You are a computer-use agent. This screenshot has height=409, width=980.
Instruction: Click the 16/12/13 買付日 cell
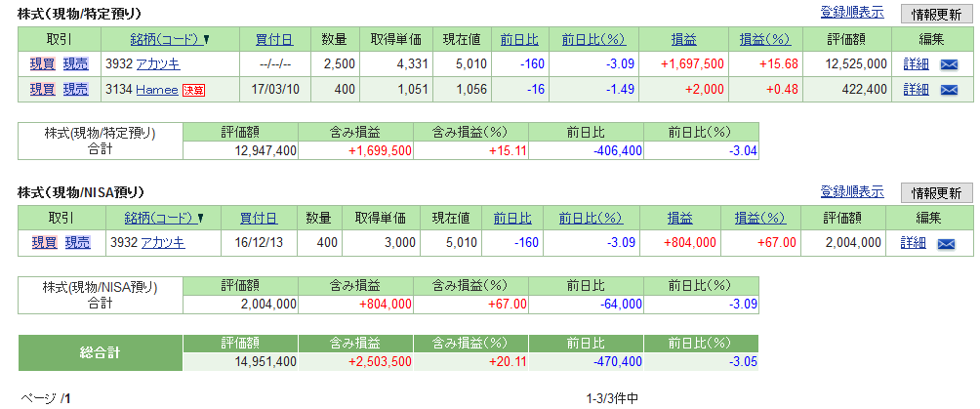(259, 243)
